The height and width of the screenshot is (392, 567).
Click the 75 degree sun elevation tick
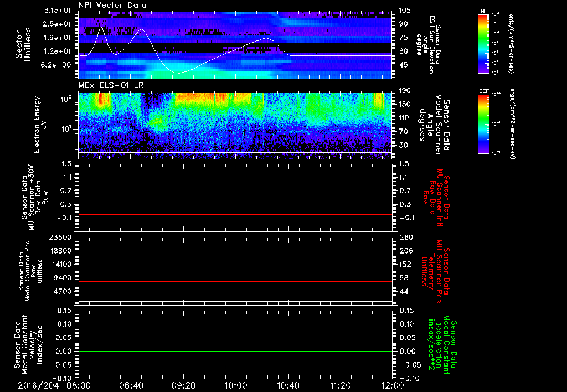point(403,38)
